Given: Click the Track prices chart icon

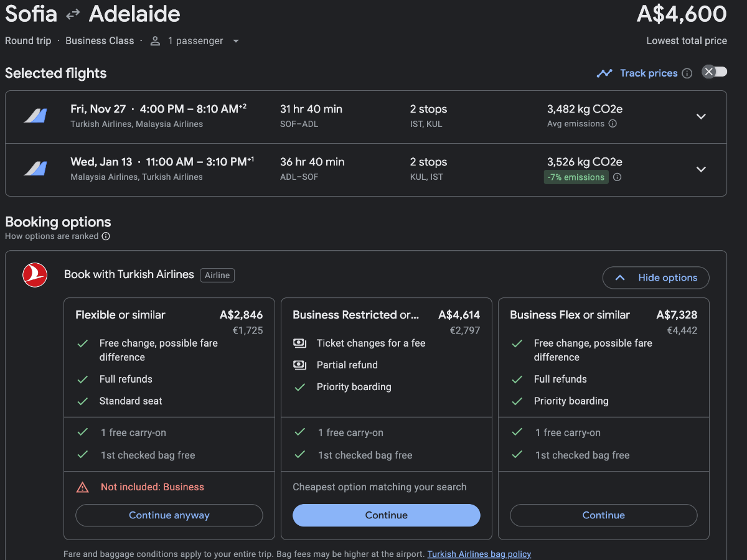Looking at the screenshot, I should click(604, 73).
